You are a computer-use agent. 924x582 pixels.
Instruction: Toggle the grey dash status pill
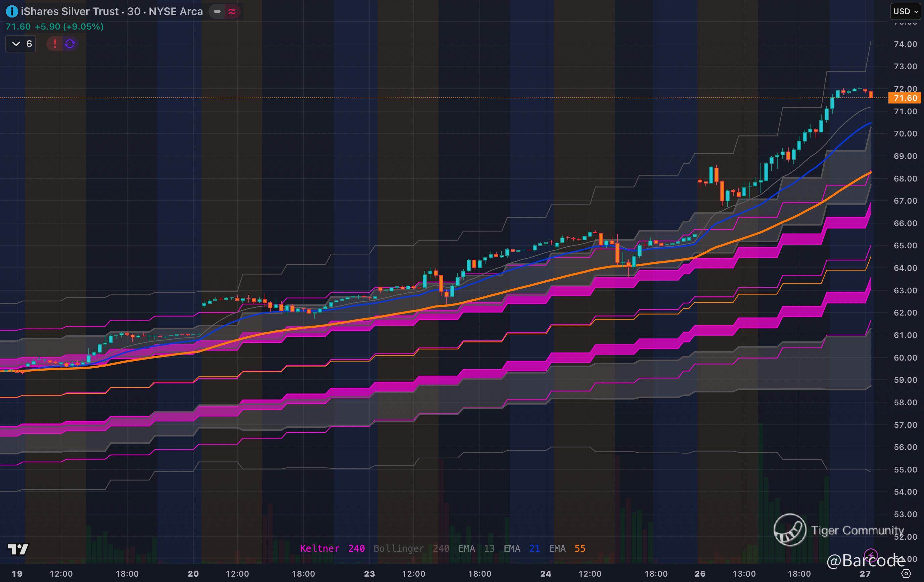(x=217, y=11)
